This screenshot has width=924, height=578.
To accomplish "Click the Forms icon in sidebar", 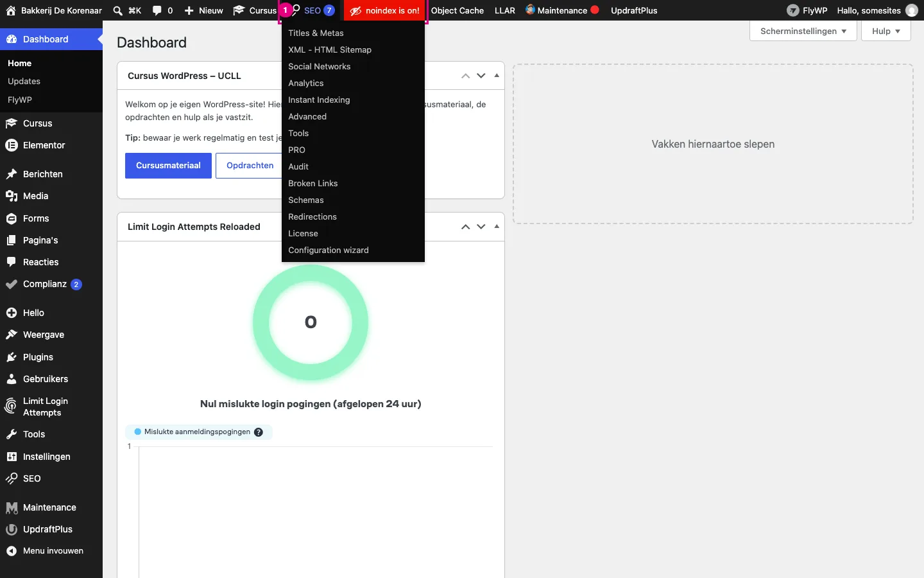I will (x=12, y=218).
